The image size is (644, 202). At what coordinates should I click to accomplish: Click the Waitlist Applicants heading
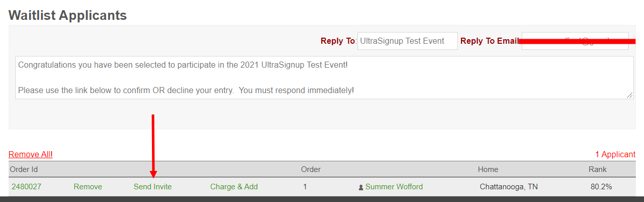[x=68, y=15]
